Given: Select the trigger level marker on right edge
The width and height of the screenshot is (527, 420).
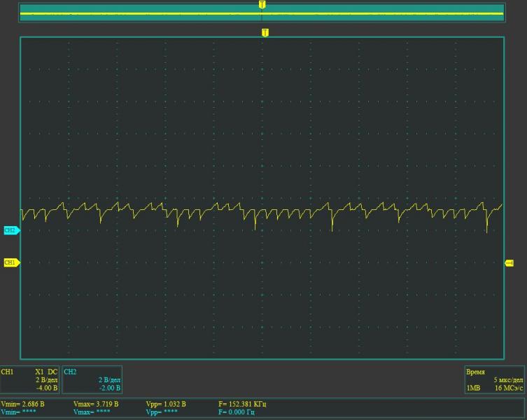Looking at the screenshot, I should click(510, 263).
